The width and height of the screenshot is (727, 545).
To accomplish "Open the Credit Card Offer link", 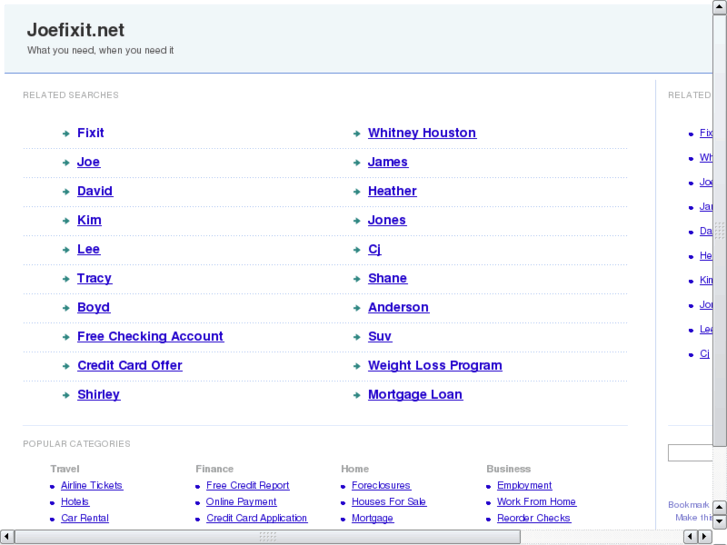I will click(129, 366).
